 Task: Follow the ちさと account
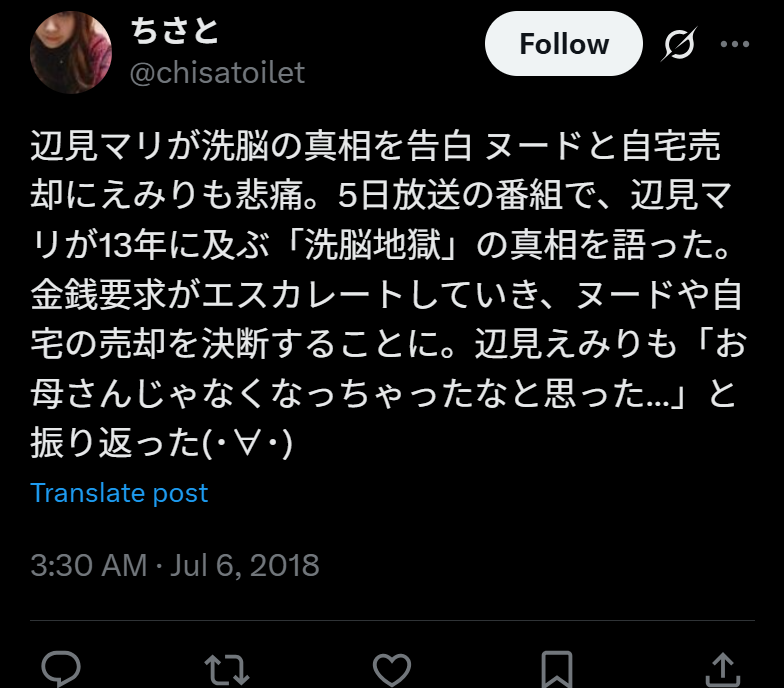click(x=564, y=44)
